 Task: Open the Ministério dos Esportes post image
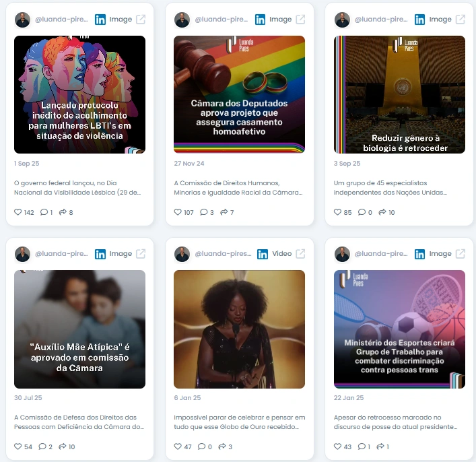click(x=399, y=329)
